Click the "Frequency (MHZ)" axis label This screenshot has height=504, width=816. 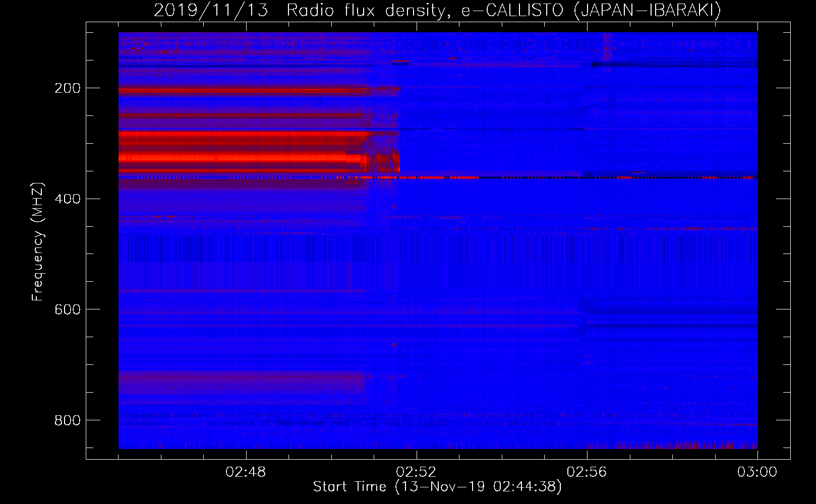point(38,241)
